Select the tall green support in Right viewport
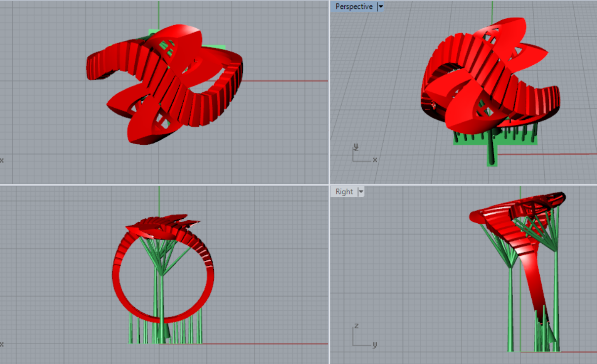Viewport: 597px width, 364px height. click(511, 306)
